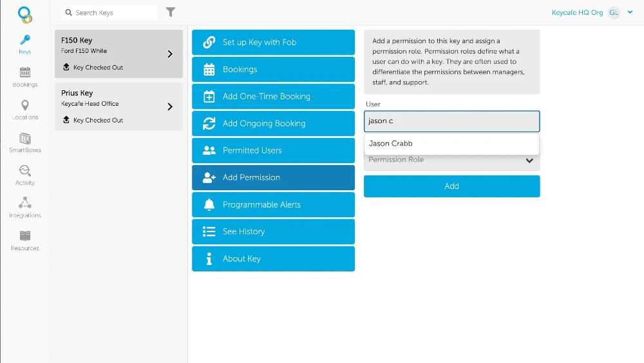Open the Bookings menu button
Viewport: 644px width, 363px height.
(x=273, y=70)
